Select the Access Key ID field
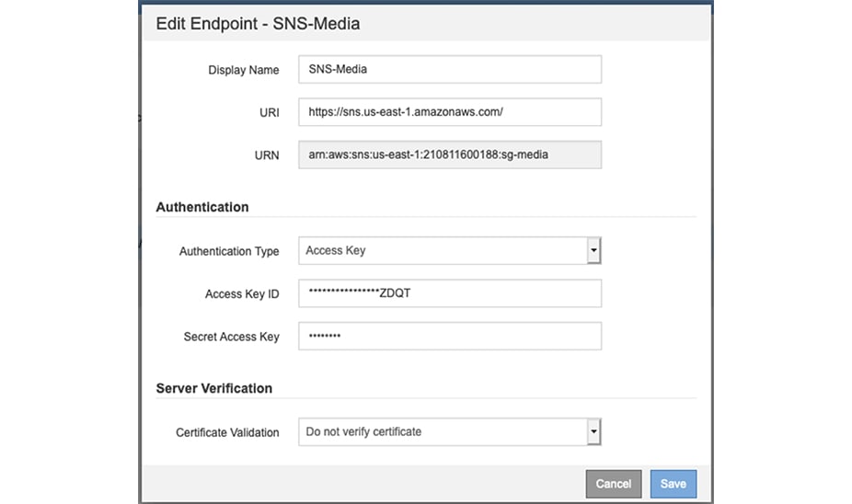852x504 pixels. [x=449, y=293]
